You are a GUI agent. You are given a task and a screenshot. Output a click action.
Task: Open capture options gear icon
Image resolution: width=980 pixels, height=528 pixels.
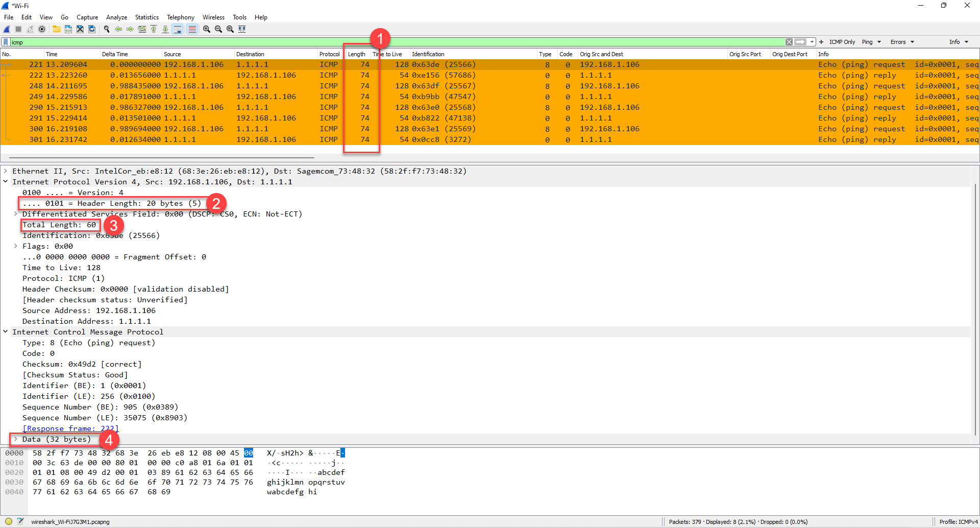click(x=42, y=29)
